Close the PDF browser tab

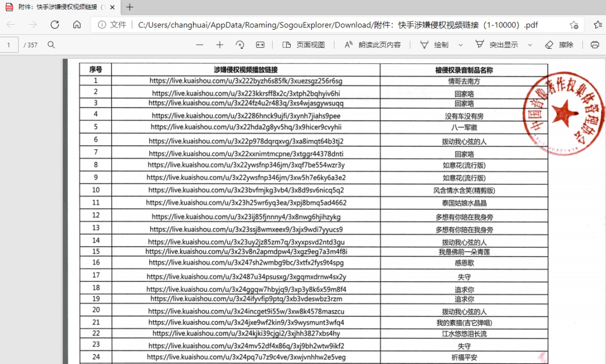(x=112, y=7)
